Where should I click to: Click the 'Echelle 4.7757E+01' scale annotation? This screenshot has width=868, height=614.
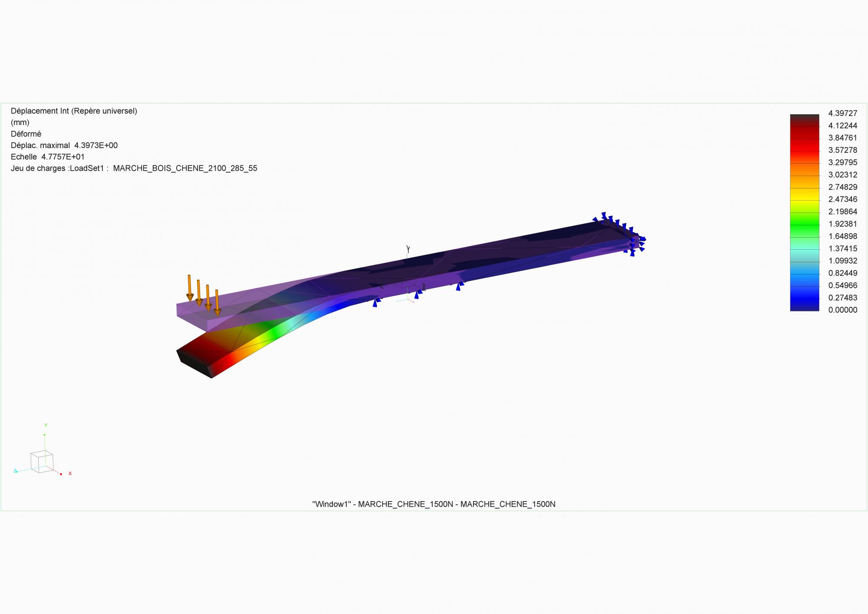pos(48,157)
